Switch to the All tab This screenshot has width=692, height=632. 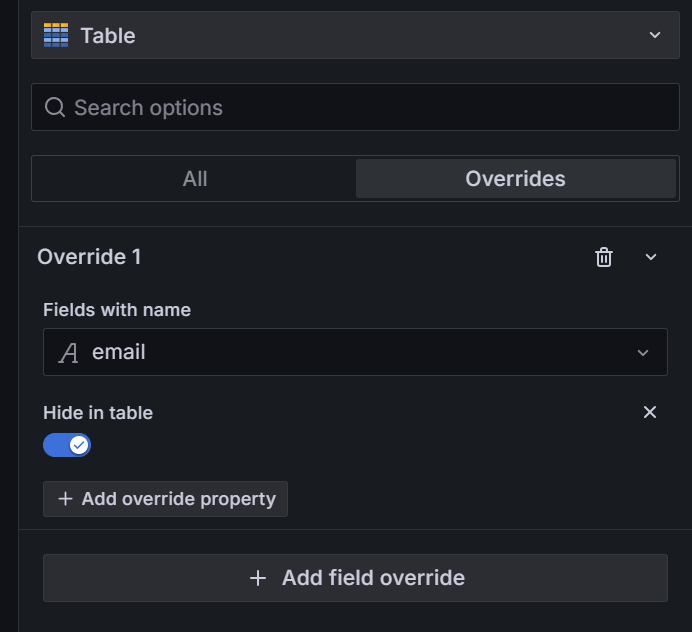(195, 179)
